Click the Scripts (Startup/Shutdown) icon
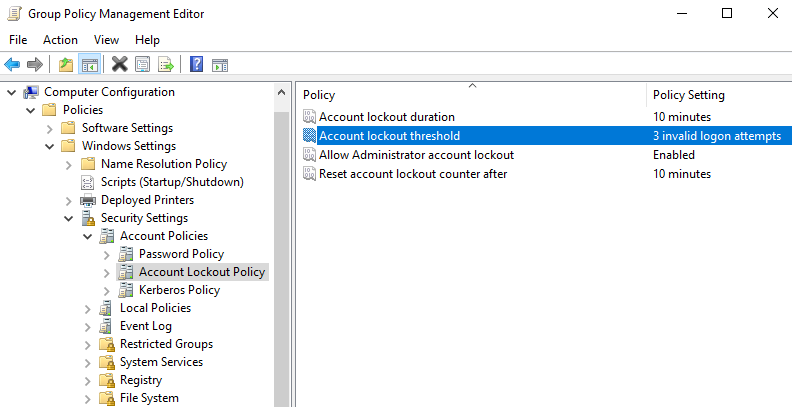The width and height of the screenshot is (792, 407). point(87,182)
